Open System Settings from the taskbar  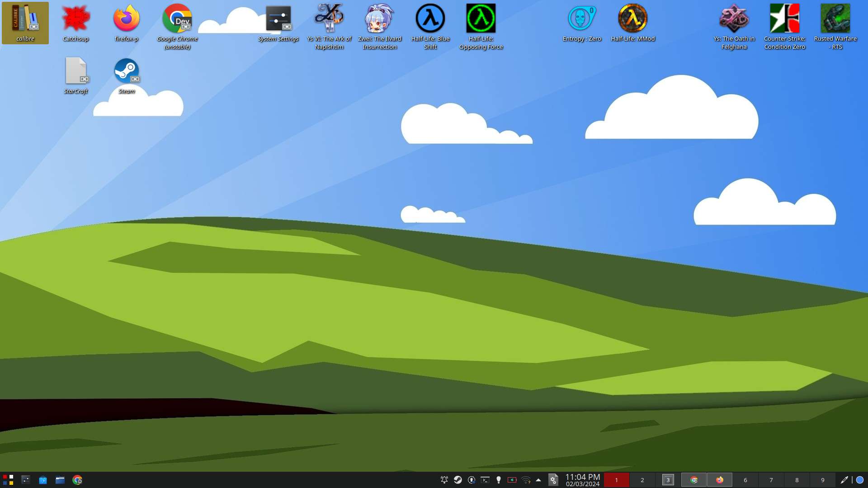coord(26,480)
